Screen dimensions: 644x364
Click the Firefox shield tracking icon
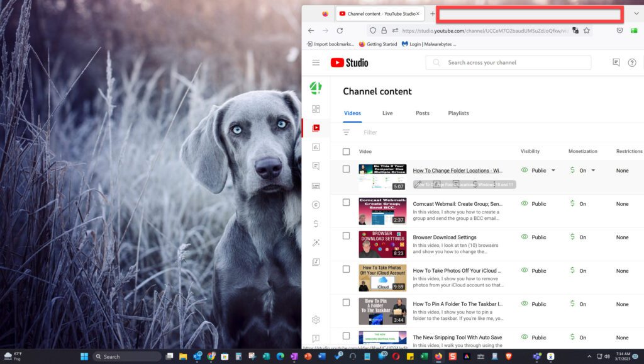point(372,30)
